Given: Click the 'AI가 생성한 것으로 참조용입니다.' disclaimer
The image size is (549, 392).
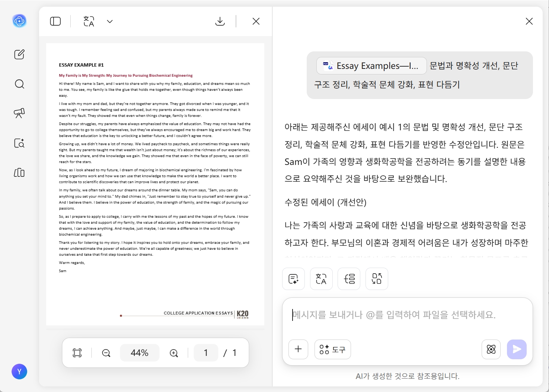Looking at the screenshot, I should tap(408, 376).
